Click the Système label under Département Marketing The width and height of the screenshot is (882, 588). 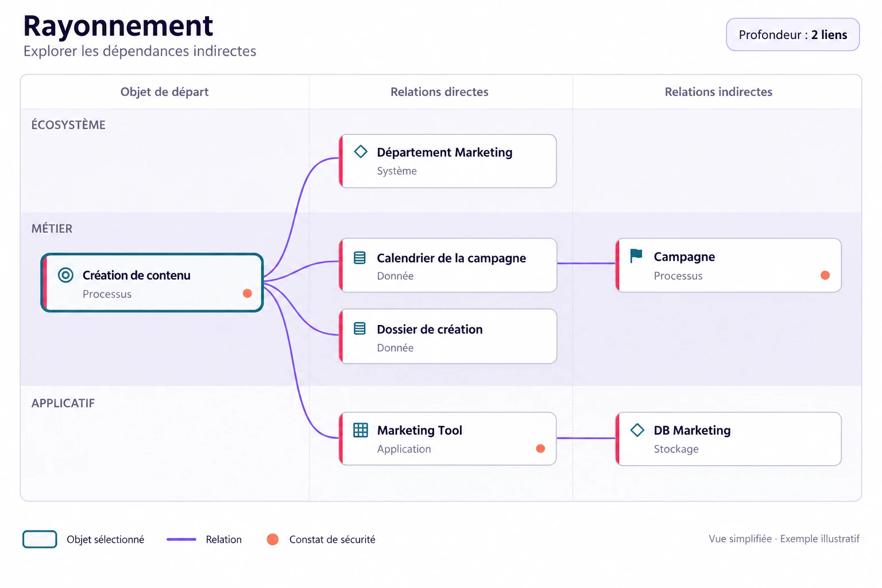point(397,171)
